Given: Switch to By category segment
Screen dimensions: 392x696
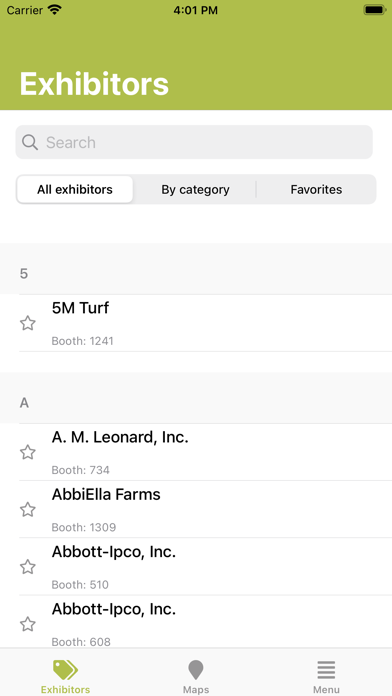Looking at the screenshot, I should (195, 190).
